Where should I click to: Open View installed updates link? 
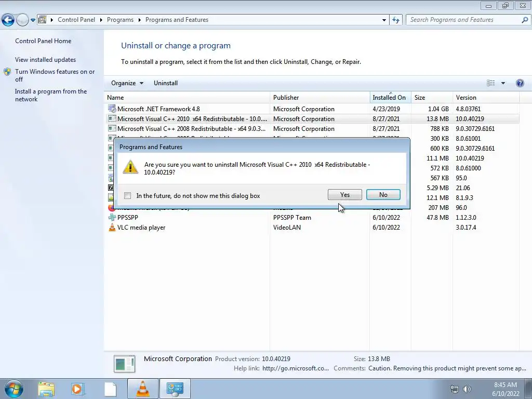coord(46,60)
